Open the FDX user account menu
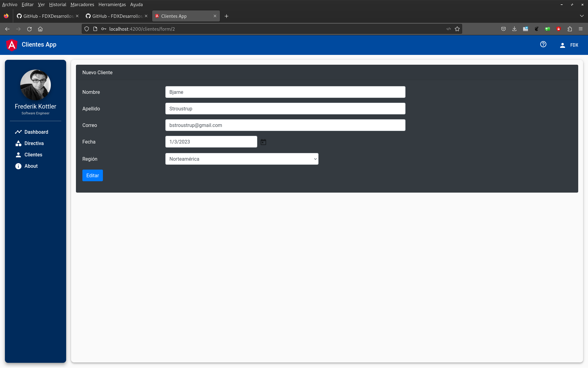This screenshot has height=368, width=588. pos(569,45)
